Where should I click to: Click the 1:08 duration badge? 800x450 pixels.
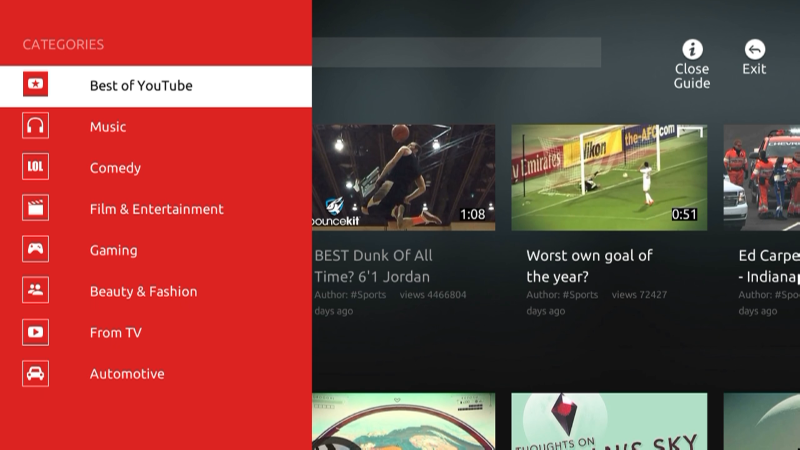coord(472,215)
